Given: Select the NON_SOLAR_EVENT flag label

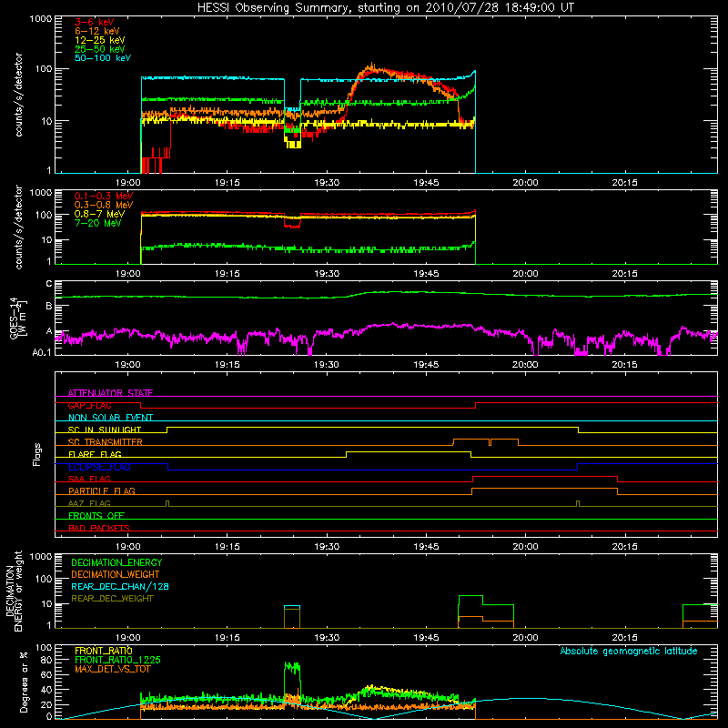Looking at the screenshot, I should [110, 418].
